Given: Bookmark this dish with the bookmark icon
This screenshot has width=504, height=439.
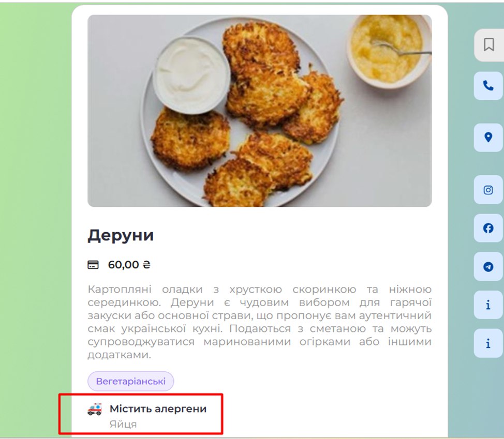Looking at the screenshot, I should 488,45.
